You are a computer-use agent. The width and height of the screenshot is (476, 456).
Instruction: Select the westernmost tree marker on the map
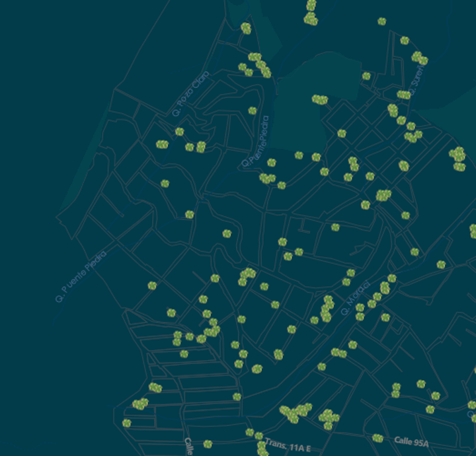click(x=126, y=423)
